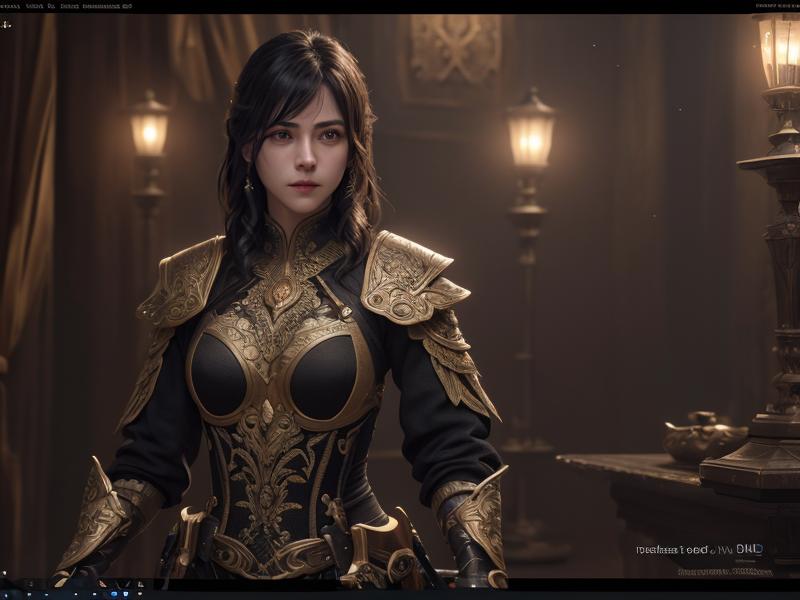
Task: Click the small triangular icon above bottom bar
Action: pos(141,583)
